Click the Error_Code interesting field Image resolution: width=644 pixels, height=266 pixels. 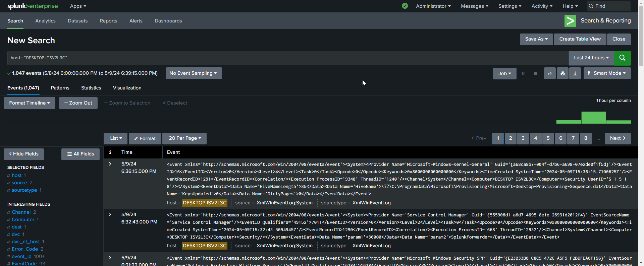25,249
